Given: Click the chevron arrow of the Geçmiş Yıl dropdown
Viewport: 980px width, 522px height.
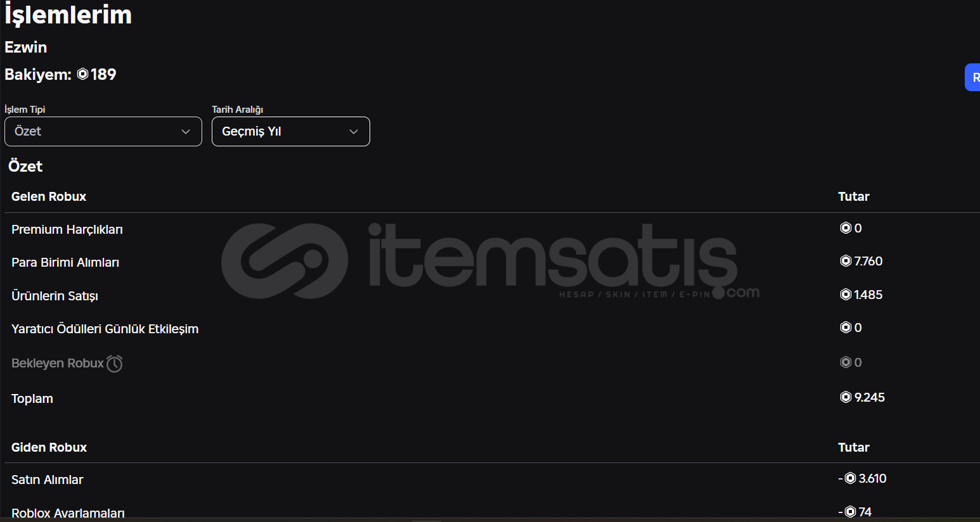Looking at the screenshot, I should coord(354,132).
